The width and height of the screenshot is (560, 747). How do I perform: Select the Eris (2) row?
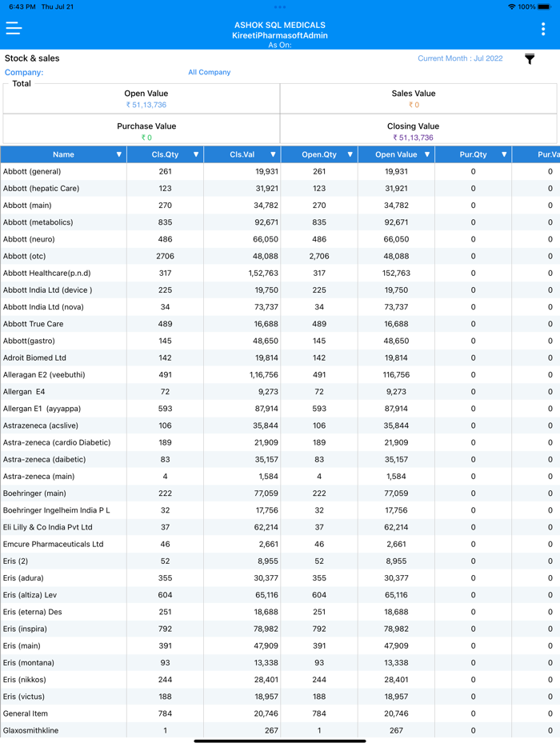pyautogui.click(x=280, y=561)
